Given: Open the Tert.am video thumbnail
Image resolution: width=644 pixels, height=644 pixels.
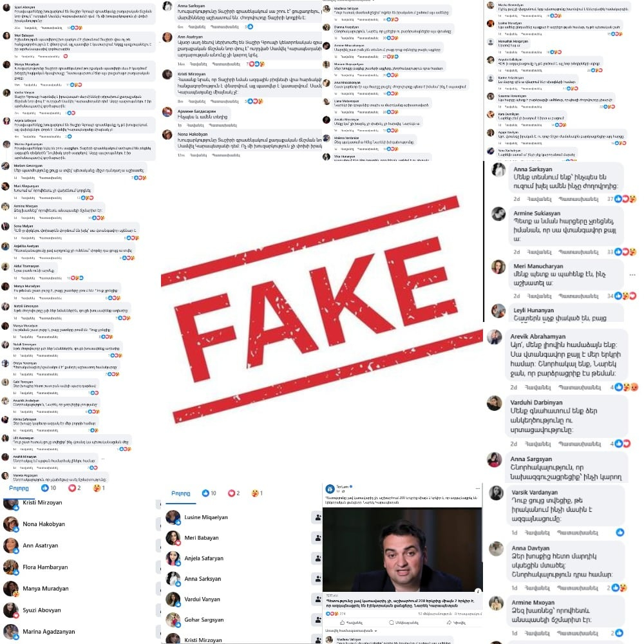Looking at the screenshot, I should coord(402,550).
